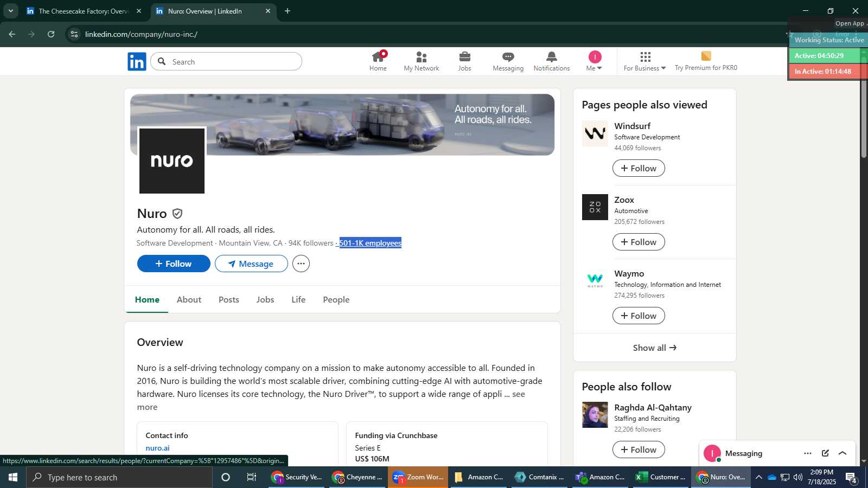Open Windows Start menu
The width and height of the screenshot is (868, 488).
coord(13,477)
